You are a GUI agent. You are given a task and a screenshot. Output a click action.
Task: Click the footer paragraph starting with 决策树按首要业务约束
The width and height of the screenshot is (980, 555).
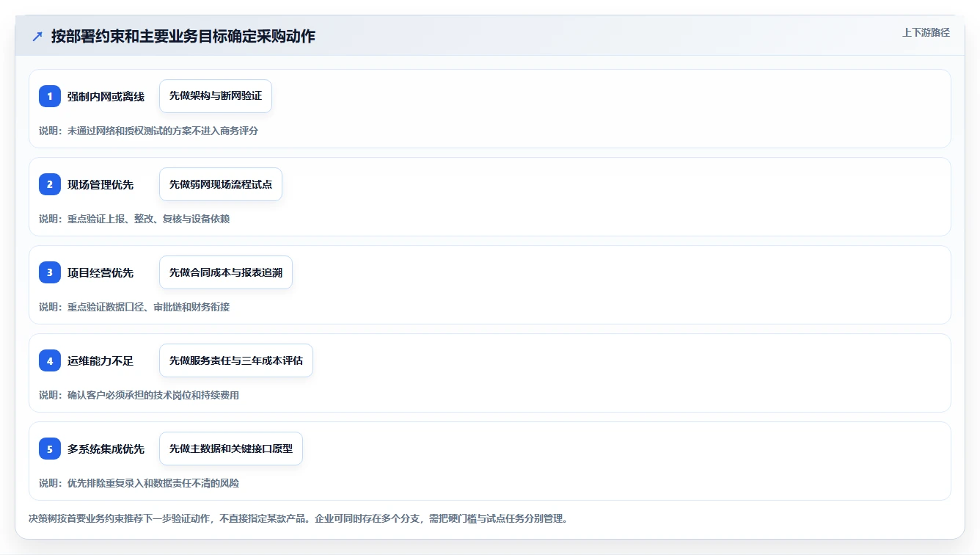298,518
